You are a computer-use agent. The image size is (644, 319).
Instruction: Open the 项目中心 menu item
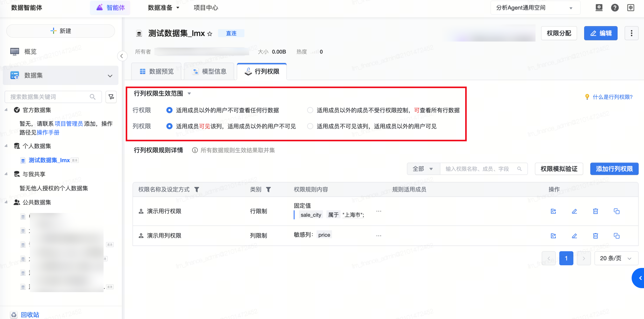[206, 8]
